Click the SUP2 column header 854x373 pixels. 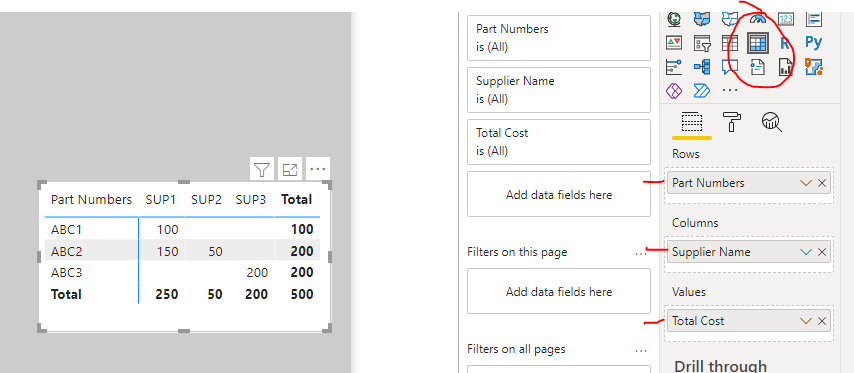(206, 200)
